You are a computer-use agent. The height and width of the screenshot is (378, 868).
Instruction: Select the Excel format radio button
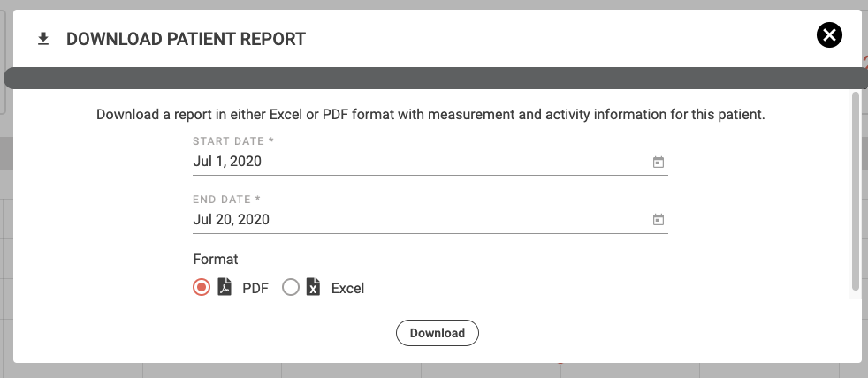(291, 287)
